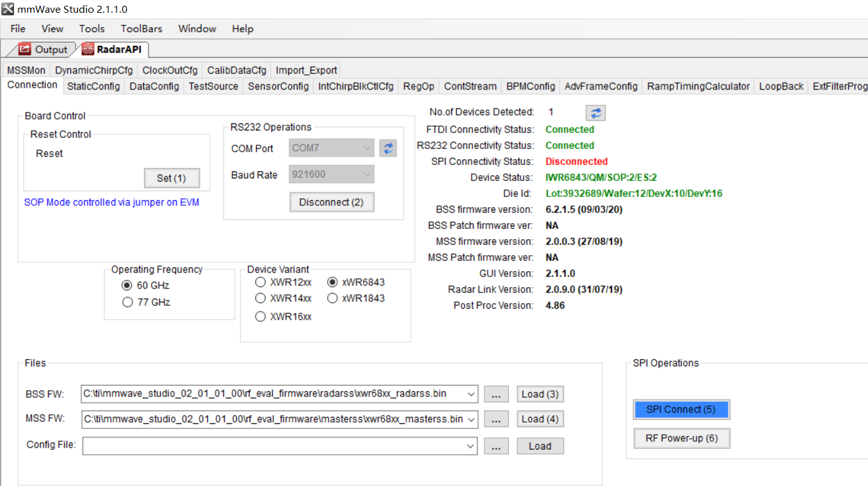Click Die Id 'Lot:3932689/Wafer:12/DevX:10/DevY:16'
Viewport: 868px width, 486px height.
pos(634,194)
